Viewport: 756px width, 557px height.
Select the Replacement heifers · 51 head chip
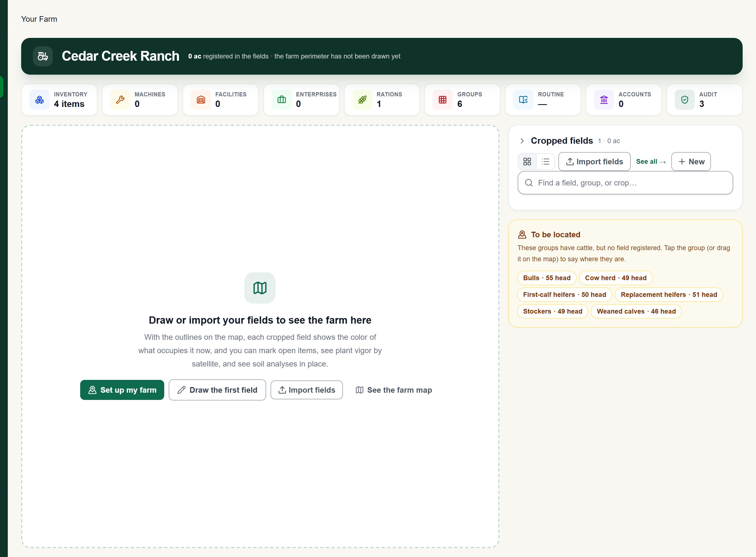click(669, 295)
